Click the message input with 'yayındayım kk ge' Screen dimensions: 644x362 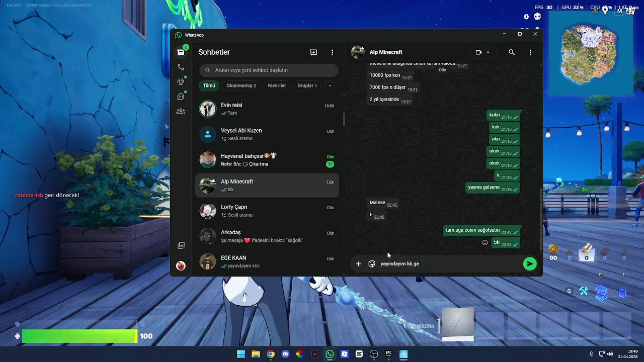449,264
